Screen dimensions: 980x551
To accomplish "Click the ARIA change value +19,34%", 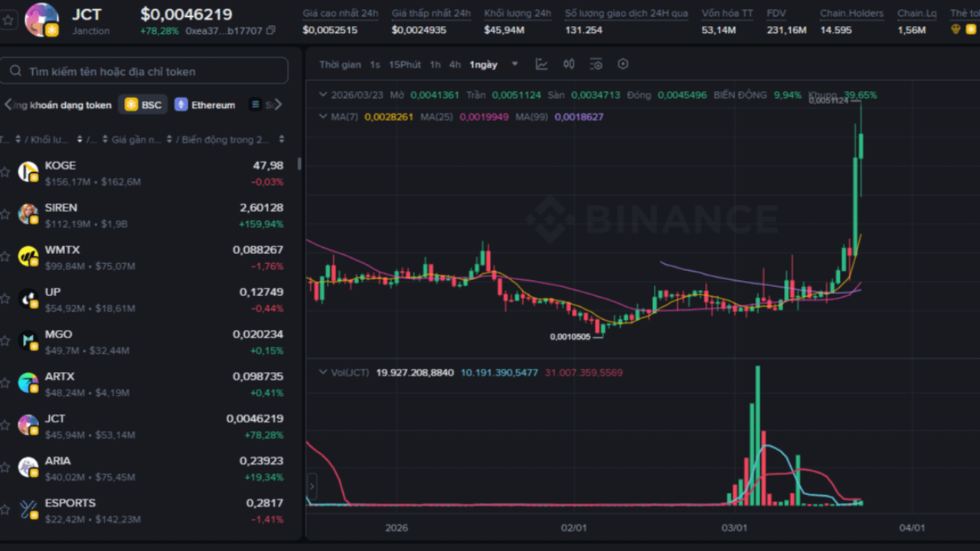I will [x=265, y=477].
